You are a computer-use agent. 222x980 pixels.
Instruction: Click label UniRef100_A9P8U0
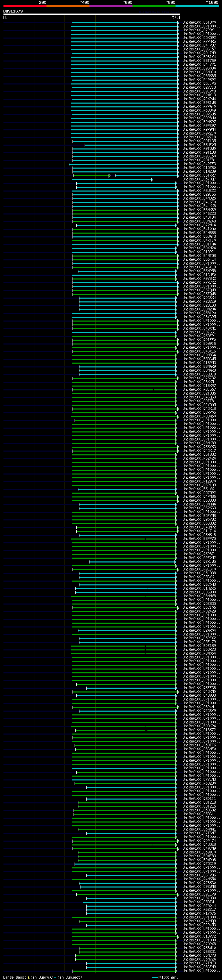199,118
